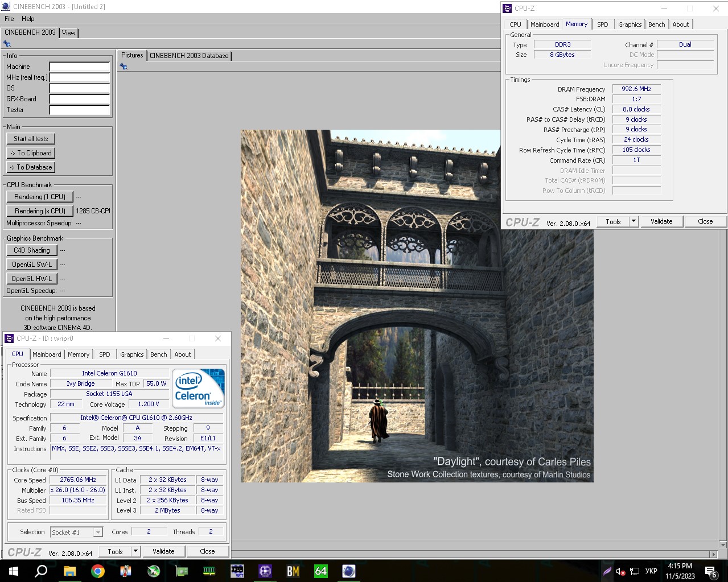Click Validate in CPU-Z wripr0 window
Screen dimensions: 728x582
(163, 551)
